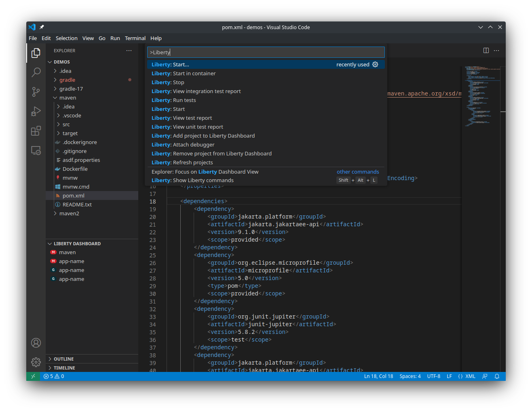The image size is (532, 412).
Task: Open the File menu
Action: (x=33, y=38)
